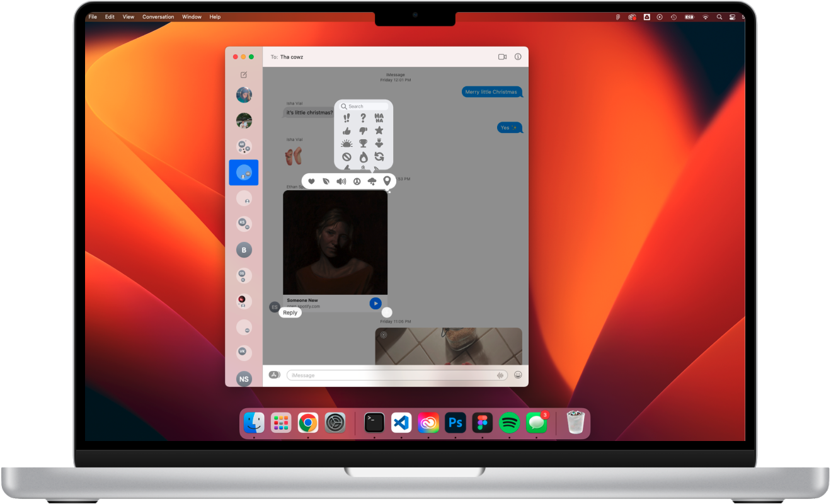Image resolution: width=831 pixels, height=504 pixels.
Task: Choose the heart sticker in the reaction bar
Action: [x=311, y=181]
